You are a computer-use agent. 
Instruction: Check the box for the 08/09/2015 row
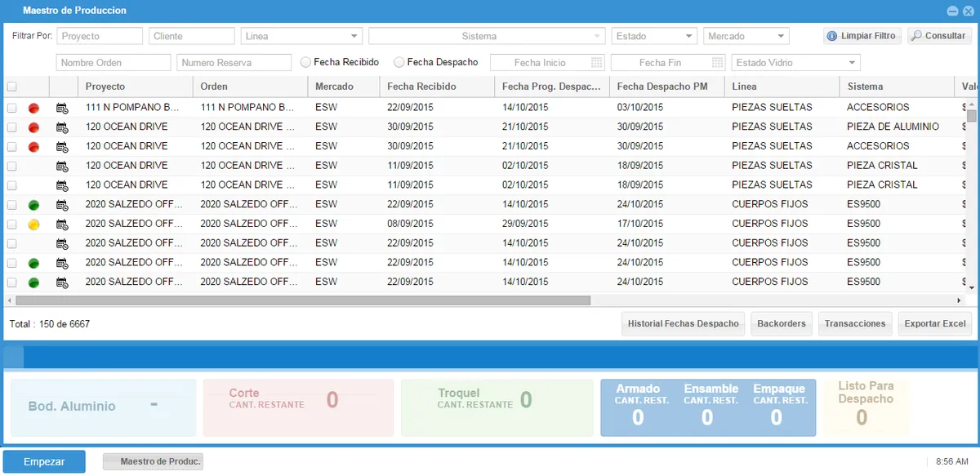[11, 224]
